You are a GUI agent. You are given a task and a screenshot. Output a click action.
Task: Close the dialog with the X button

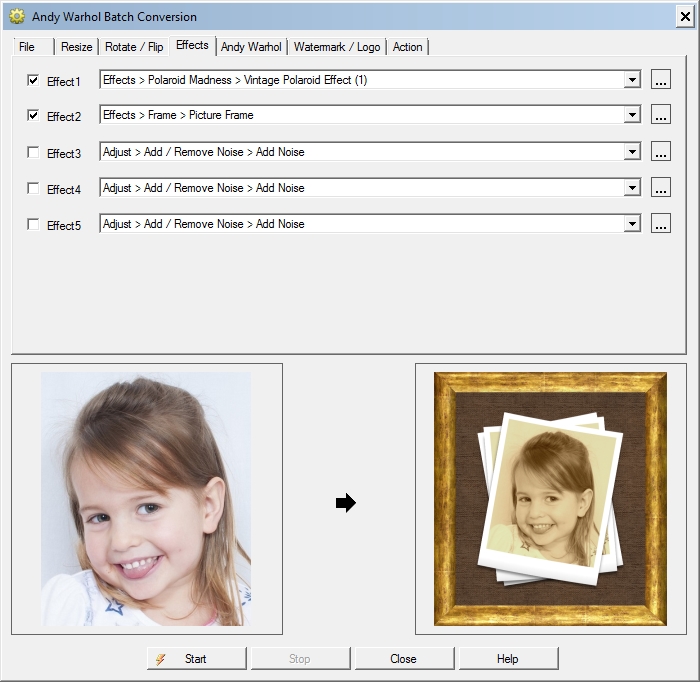pyautogui.click(x=685, y=17)
